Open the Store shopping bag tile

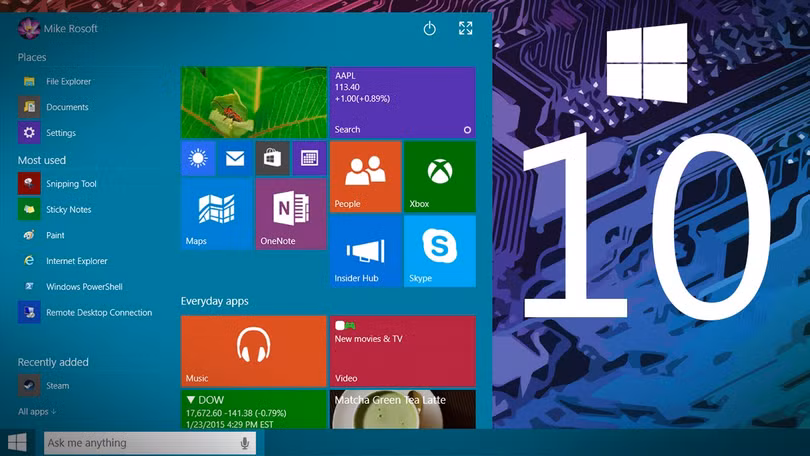click(x=272, y=158)
